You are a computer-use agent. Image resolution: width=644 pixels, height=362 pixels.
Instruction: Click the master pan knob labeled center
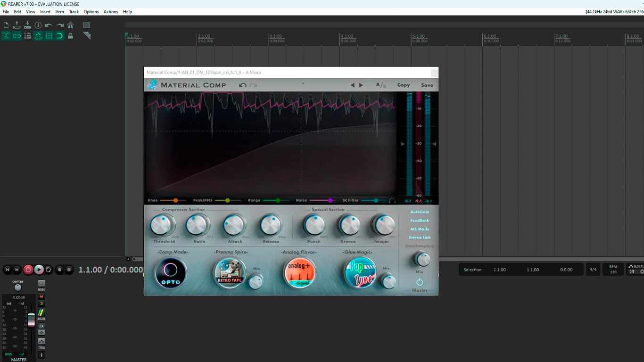point(18,288)
